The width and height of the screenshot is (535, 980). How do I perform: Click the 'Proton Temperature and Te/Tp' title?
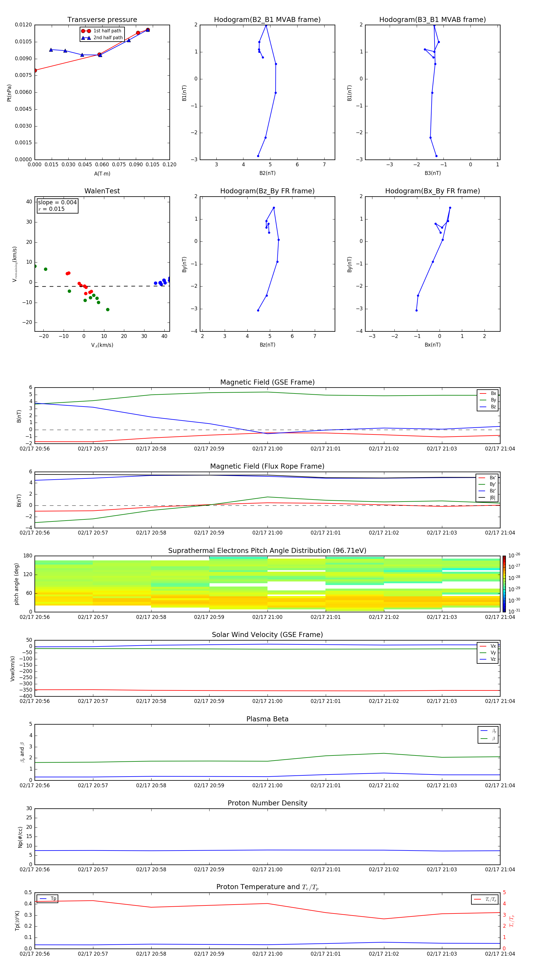[267, 887]
